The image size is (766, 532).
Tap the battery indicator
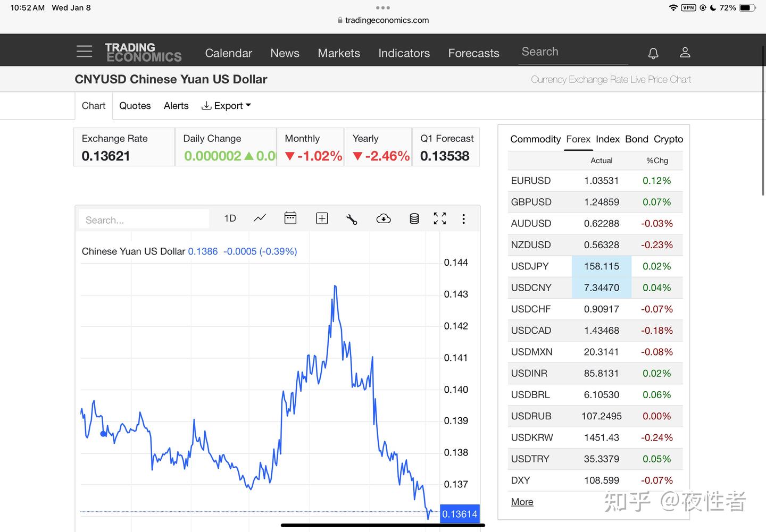click(x=747, y=7)
